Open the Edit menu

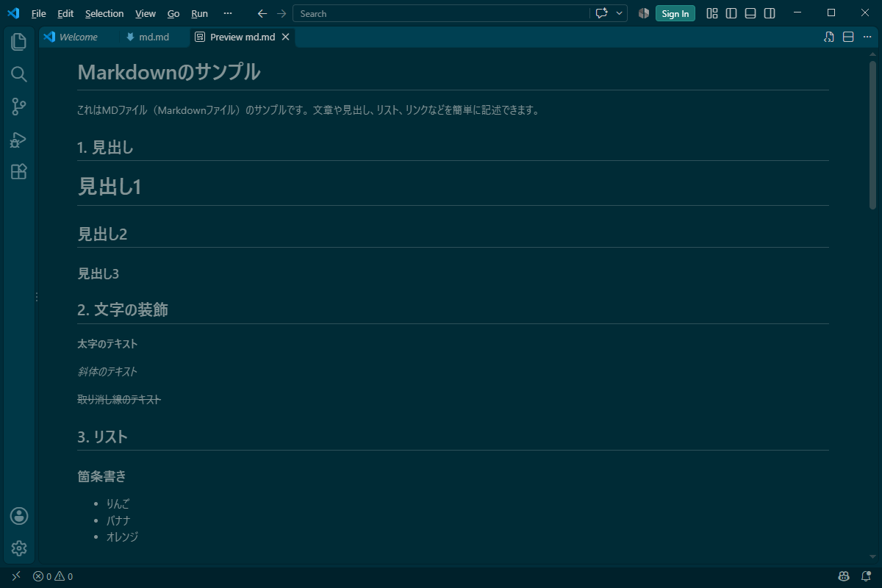coord(65,13)
